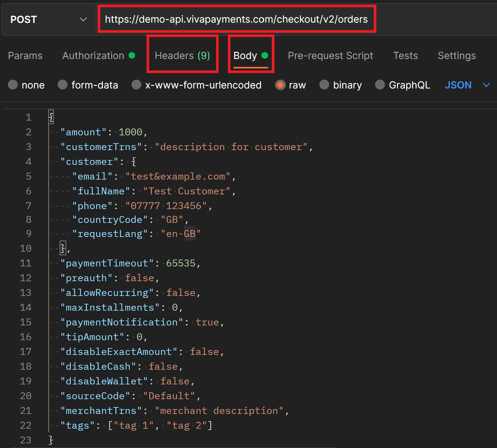Click the "disableWallet" key
The image size is (497, 448).
[104, 381]
